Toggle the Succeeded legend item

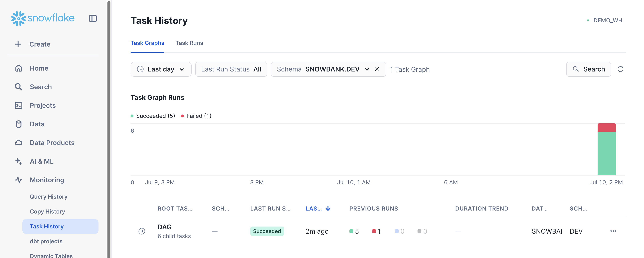(x=153, y=116)
